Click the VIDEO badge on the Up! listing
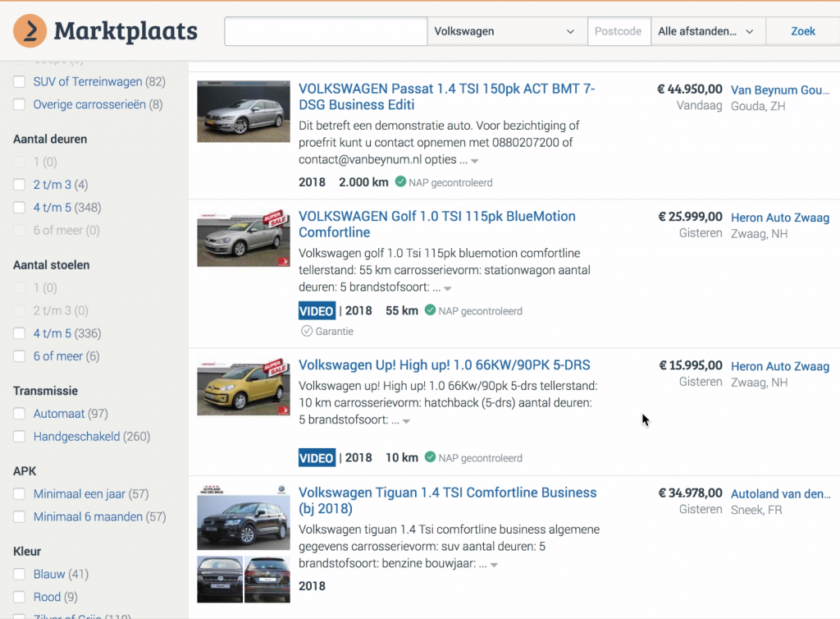The height and width of the screenshot is (619, 840). tap(317, 458)
